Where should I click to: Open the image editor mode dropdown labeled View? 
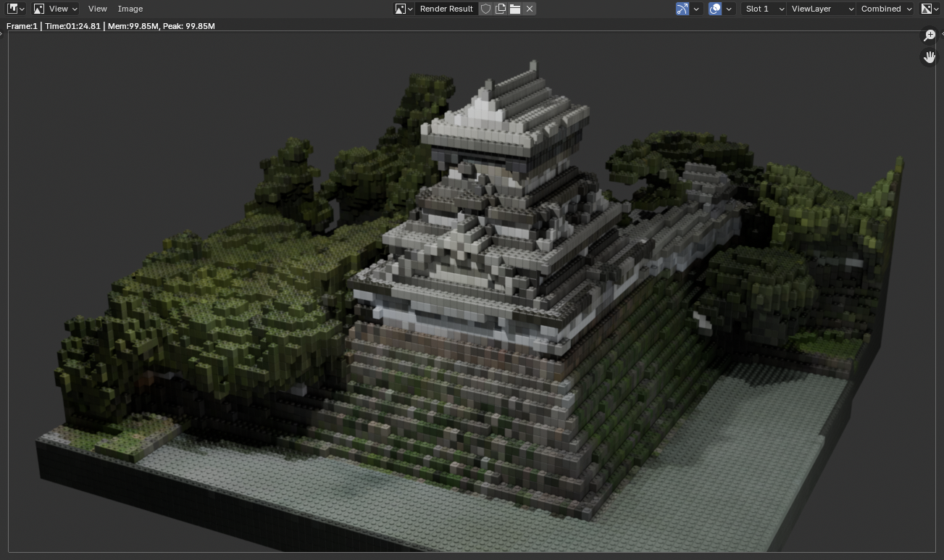56,9
